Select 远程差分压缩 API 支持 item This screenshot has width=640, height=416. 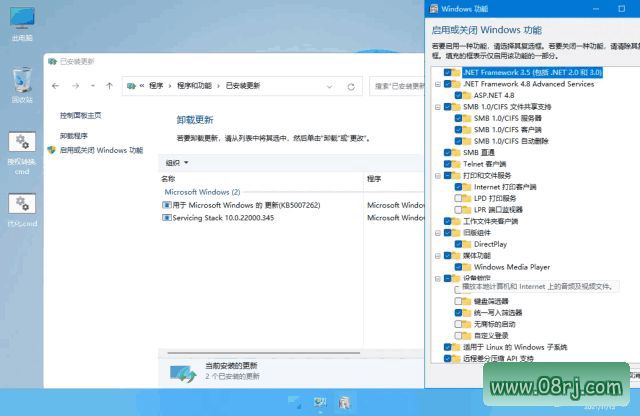click(498, 358)
